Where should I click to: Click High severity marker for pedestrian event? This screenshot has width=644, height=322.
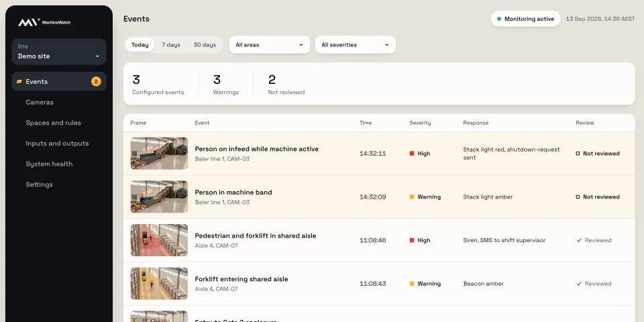(412, 240)
